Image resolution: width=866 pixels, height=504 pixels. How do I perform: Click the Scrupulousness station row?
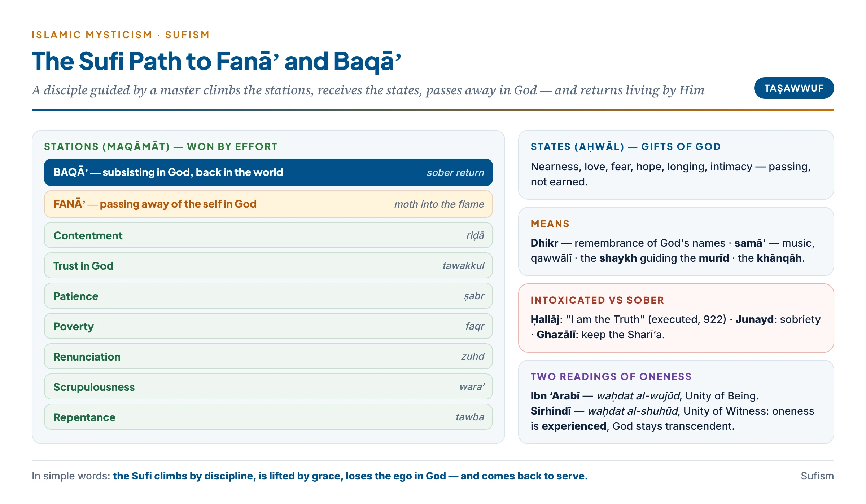(268, 386)
